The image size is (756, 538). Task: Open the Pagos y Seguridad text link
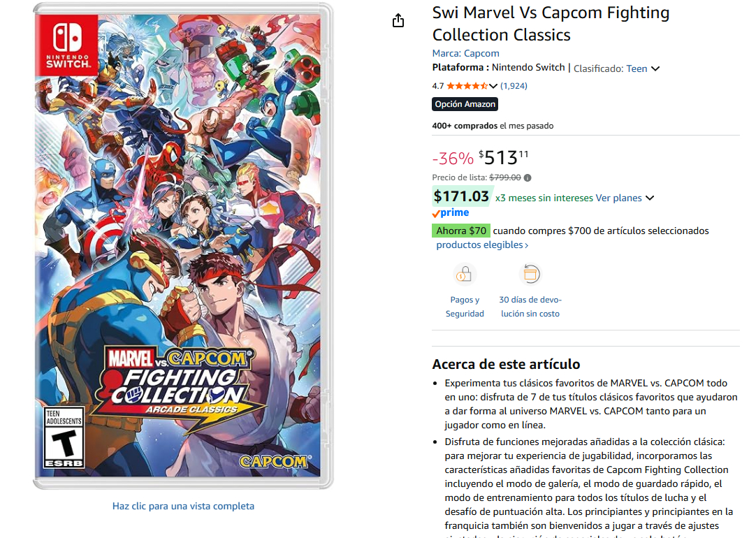pos(465,307)
